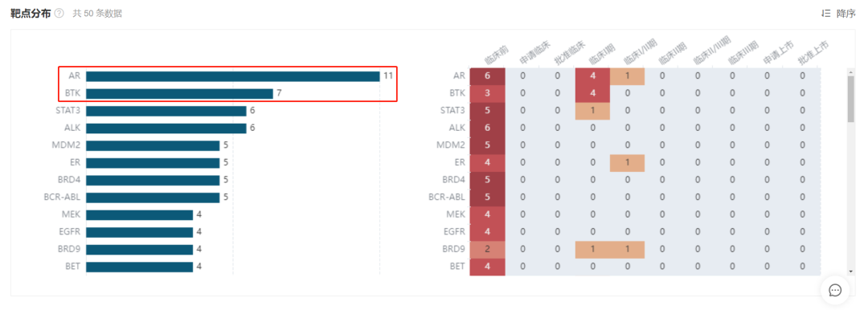Click the BRD9 临床前 cell with 2

(487, 249)
